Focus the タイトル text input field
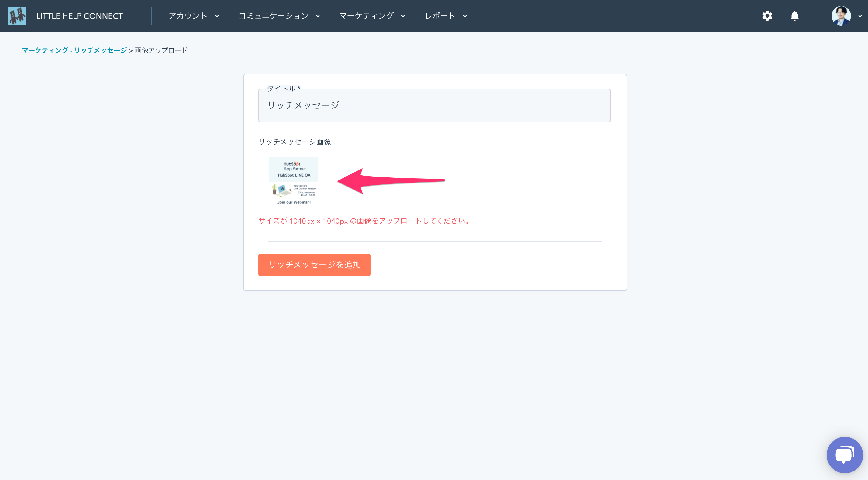 point(434,105)
